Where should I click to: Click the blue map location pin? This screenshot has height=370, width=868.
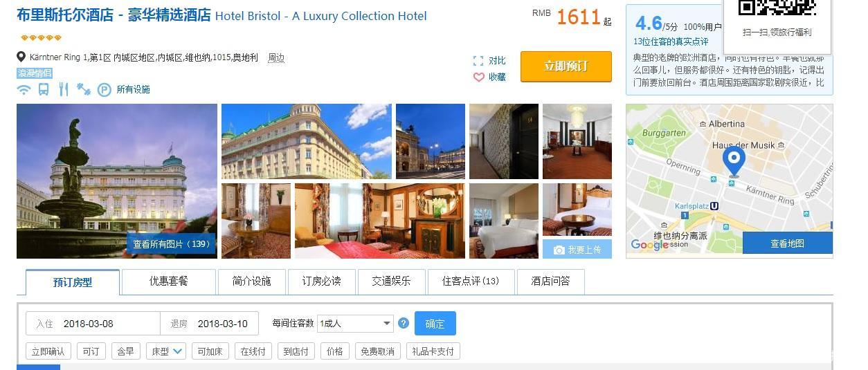(x=734, y=161)
